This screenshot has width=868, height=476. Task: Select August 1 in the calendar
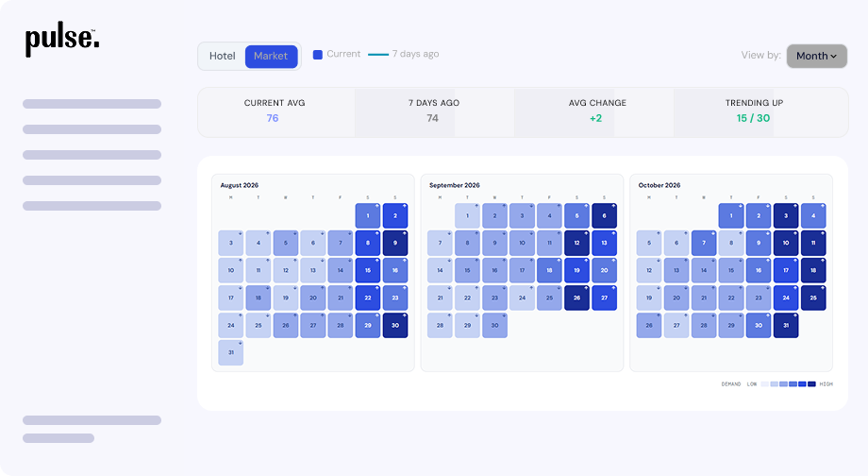click(x=368, y=215)
